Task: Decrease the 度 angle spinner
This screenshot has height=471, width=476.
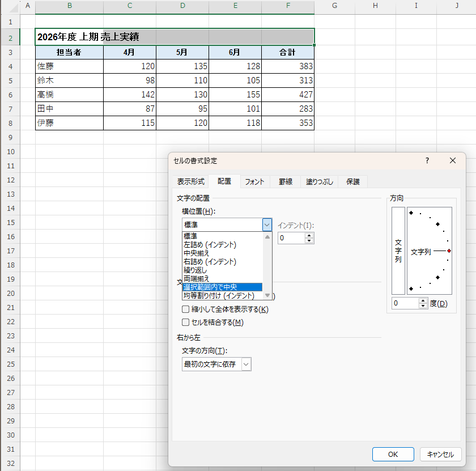Action: click(423, 306)
